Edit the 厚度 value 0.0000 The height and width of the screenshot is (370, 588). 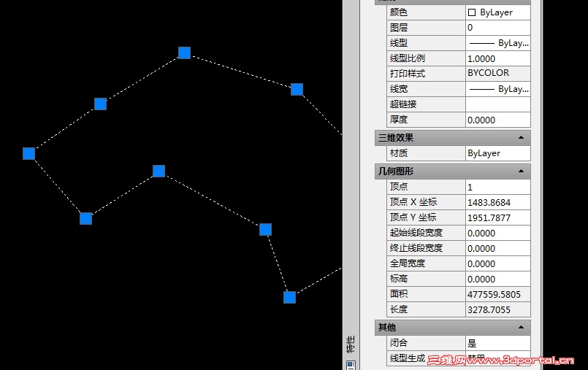(497, 120)
